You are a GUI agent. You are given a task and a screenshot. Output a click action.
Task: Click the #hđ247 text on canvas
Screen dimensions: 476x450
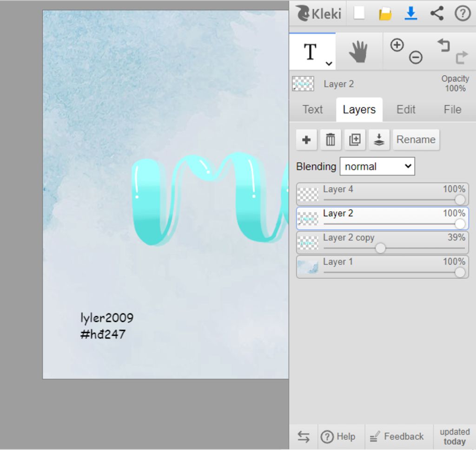coord(103,334)
